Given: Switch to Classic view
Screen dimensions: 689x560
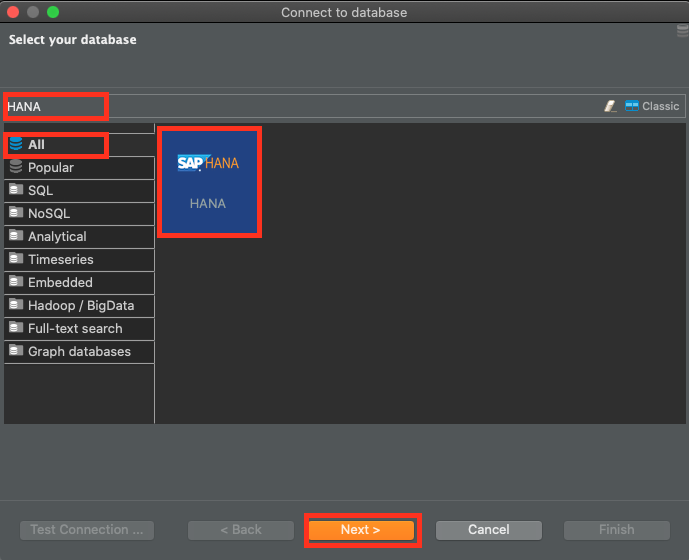Looking at the screenshot, I should click(652, 106).
